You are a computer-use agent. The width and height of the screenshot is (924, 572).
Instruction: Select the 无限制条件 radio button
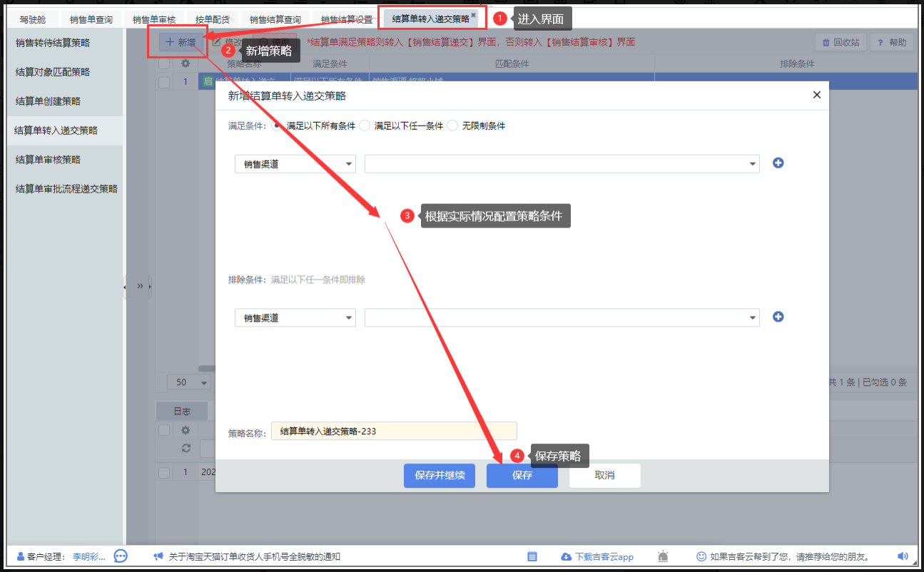(x=452, y=126)
